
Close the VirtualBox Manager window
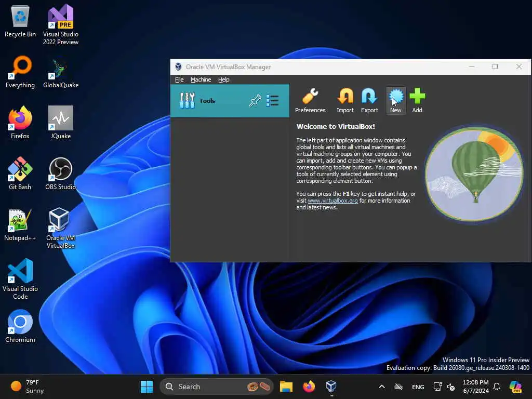[x=519, y=66]
